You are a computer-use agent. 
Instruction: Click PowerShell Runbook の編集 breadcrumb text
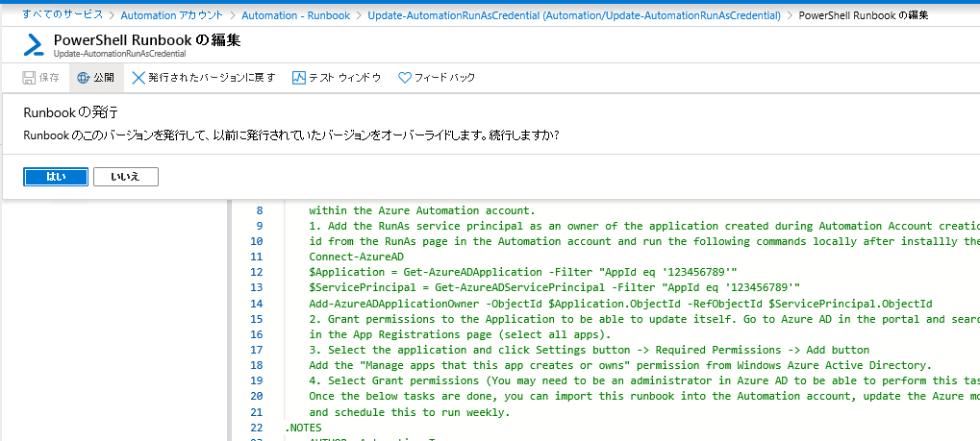864,15
